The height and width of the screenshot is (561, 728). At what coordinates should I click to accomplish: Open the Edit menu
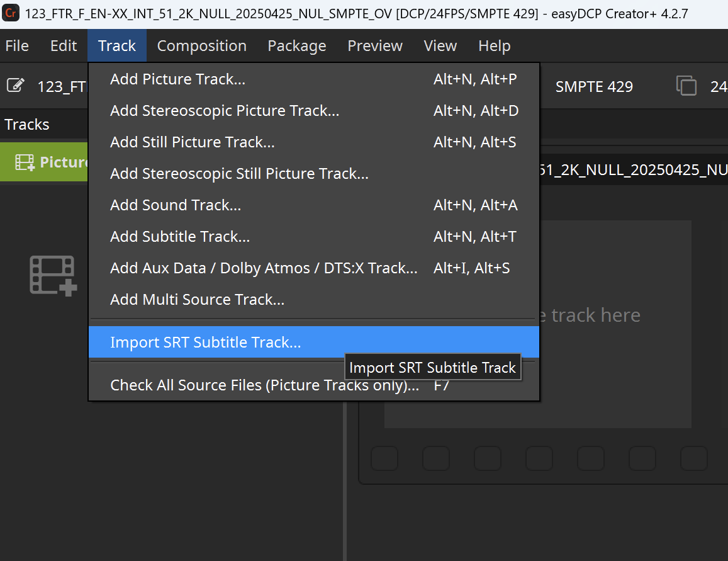coord(64,46)
